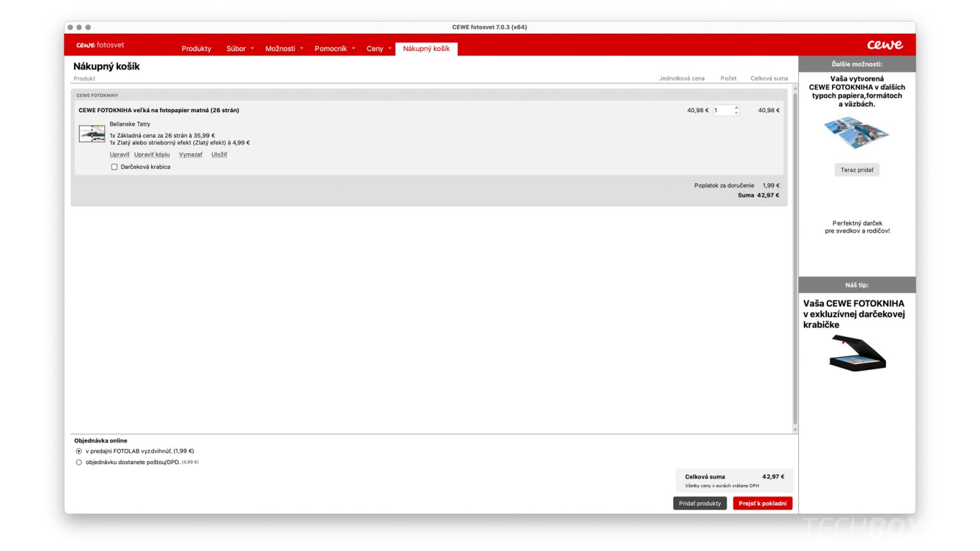Click the Teraz pridať button
Image resolution: width=980 pixels, height=551 pixels.
coord(857,170)
